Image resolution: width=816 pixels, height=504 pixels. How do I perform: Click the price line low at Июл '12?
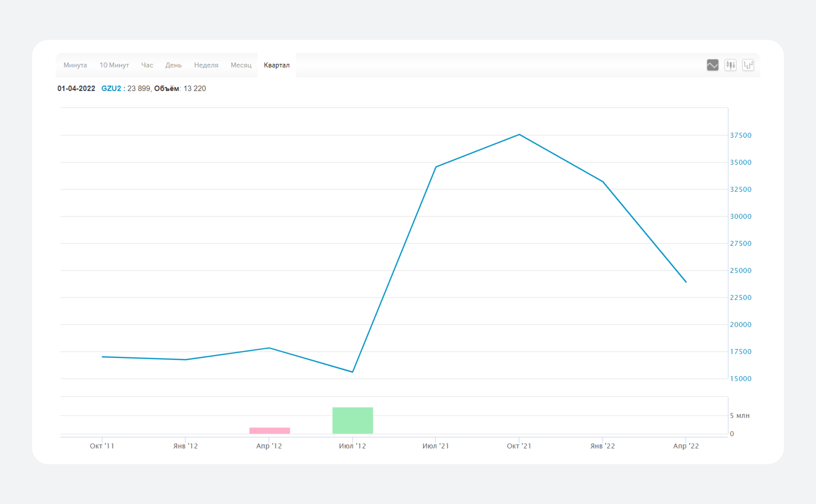352,372
